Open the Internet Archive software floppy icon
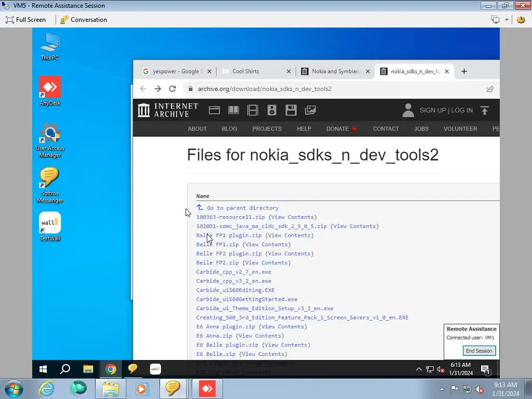 291,110
